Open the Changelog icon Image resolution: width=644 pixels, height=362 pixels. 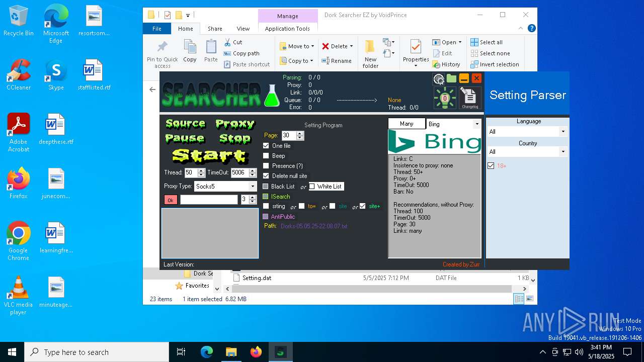470,98
